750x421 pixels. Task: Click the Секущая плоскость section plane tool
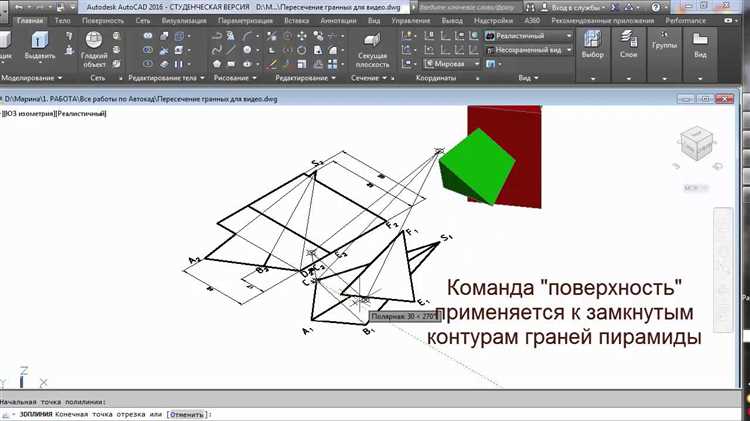[372, 50]
